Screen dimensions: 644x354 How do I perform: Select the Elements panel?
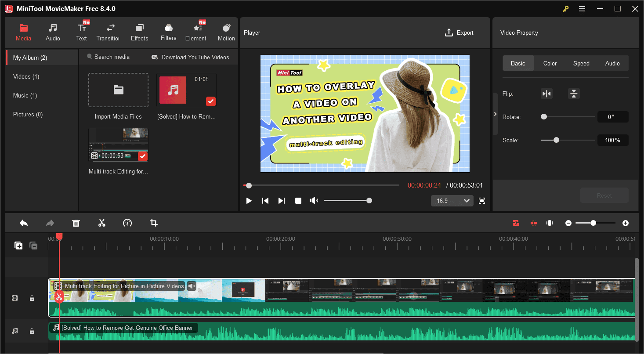[195, 32]
